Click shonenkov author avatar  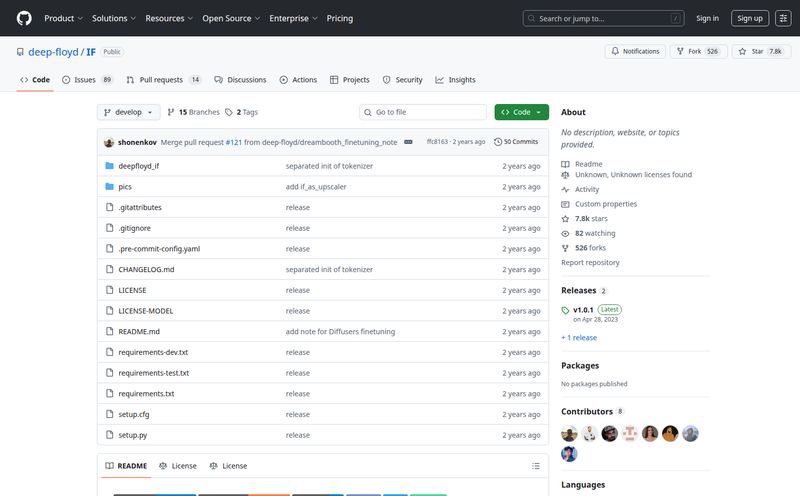tap(109, 142)
